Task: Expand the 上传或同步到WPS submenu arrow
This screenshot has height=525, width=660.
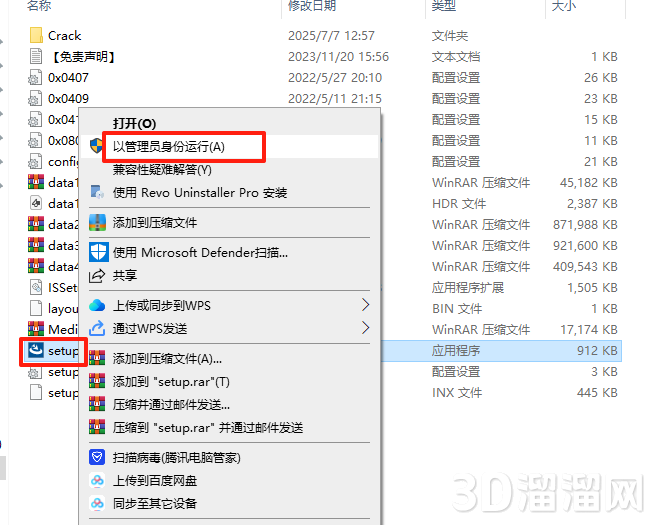Action: point(365,305)
